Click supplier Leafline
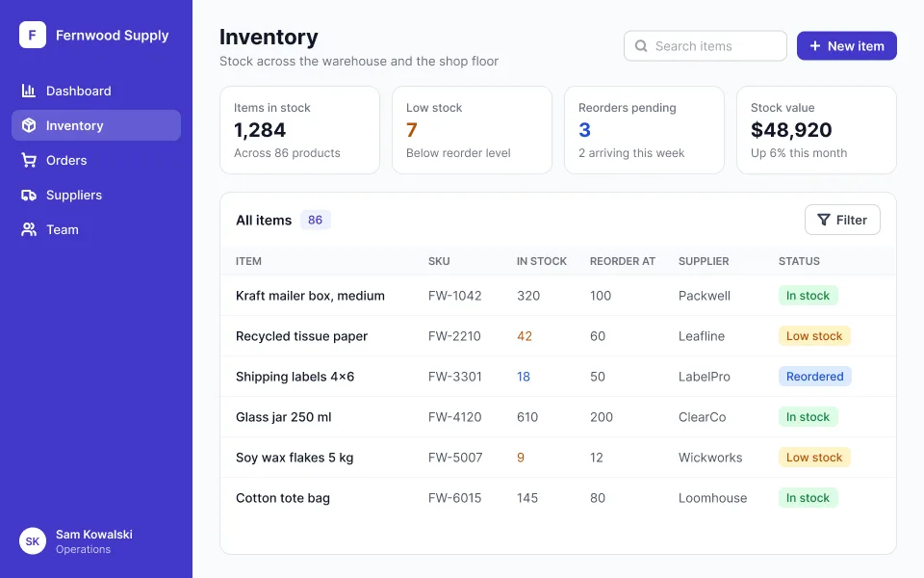This screenshot has height=578, width=924. click(702, 336)
